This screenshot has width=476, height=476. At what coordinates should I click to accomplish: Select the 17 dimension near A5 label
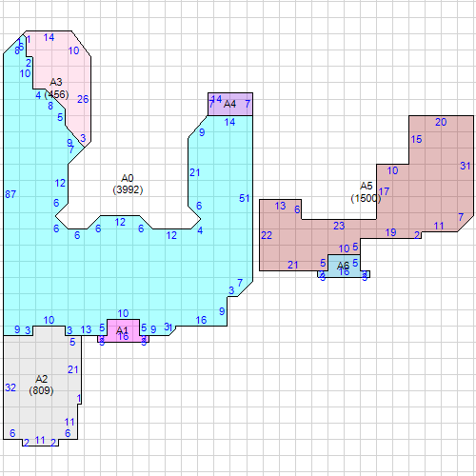point(384,191)
